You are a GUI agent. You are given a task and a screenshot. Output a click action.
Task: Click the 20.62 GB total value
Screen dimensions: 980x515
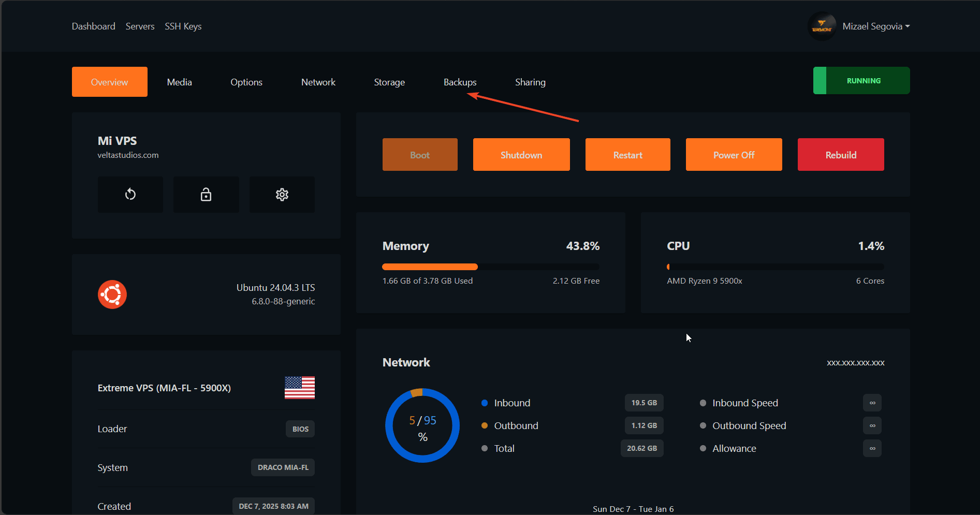[x=642, y=448]
